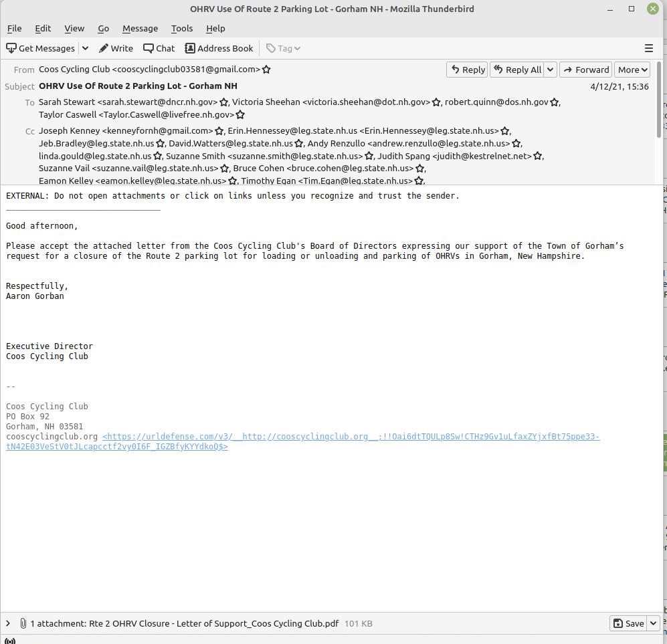Open the Address Book
Screen dimensions: 667x644
(219, 48)
